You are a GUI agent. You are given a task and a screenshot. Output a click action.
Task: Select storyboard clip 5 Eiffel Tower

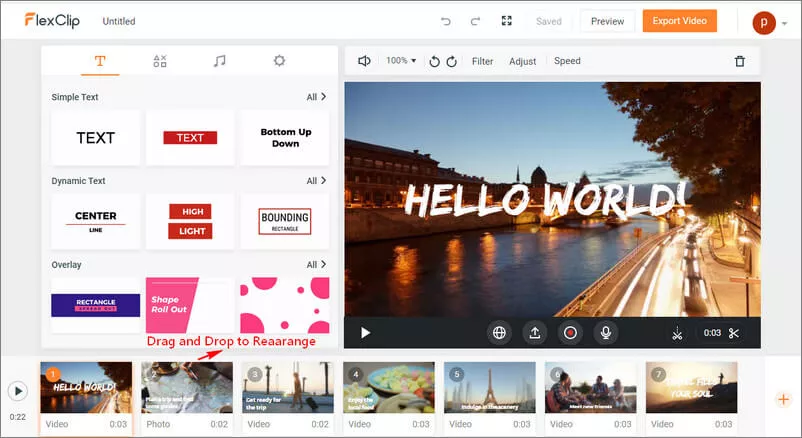pyautogui.click(x=489, y=387)
